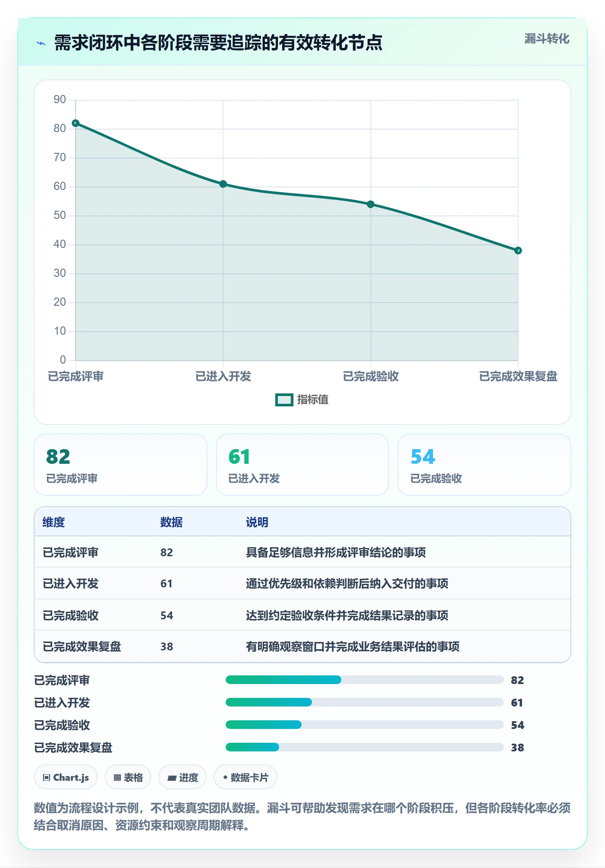Click the grid icon in the 表格 chip
The image size is (605, 868).
point(117,778)
